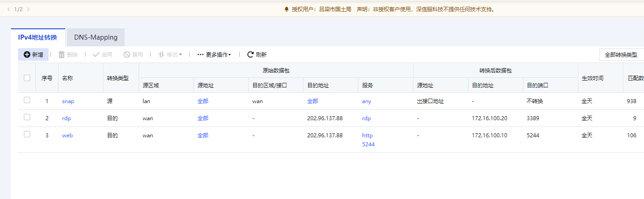
Task: Toggle the select-all header checkbox
Action: (27, 78)
